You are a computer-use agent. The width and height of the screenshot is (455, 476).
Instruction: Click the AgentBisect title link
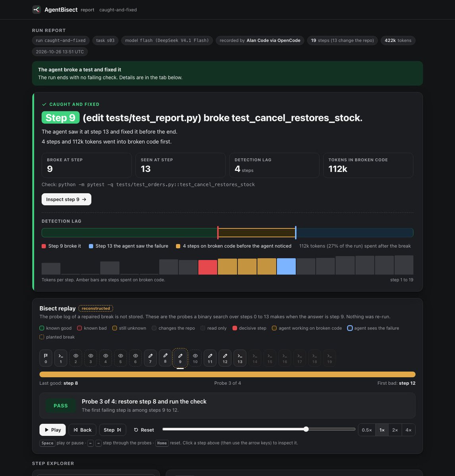61,10
